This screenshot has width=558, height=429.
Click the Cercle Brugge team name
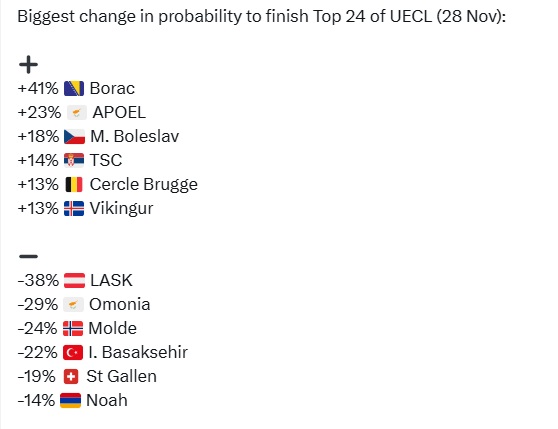tap(144, 185)
